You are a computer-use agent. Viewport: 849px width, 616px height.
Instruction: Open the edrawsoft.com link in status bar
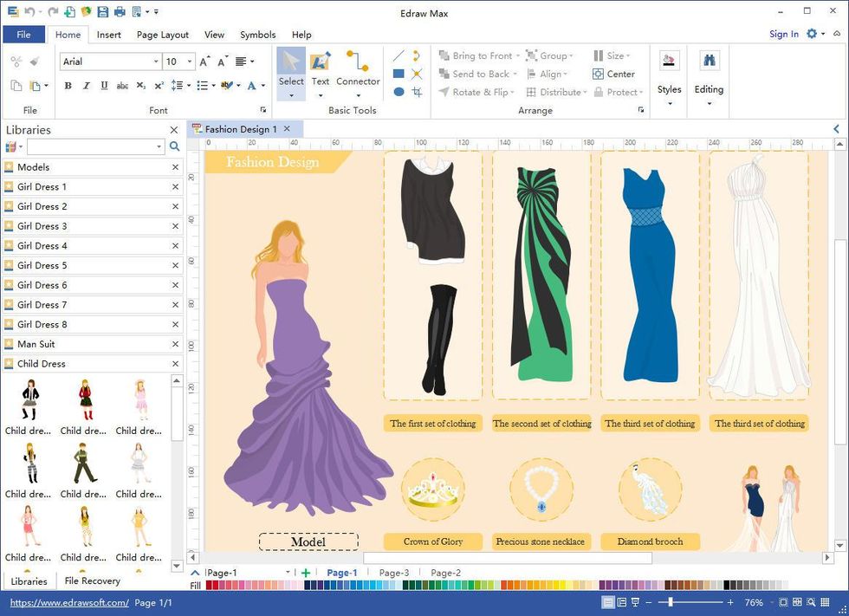(69, 602)
